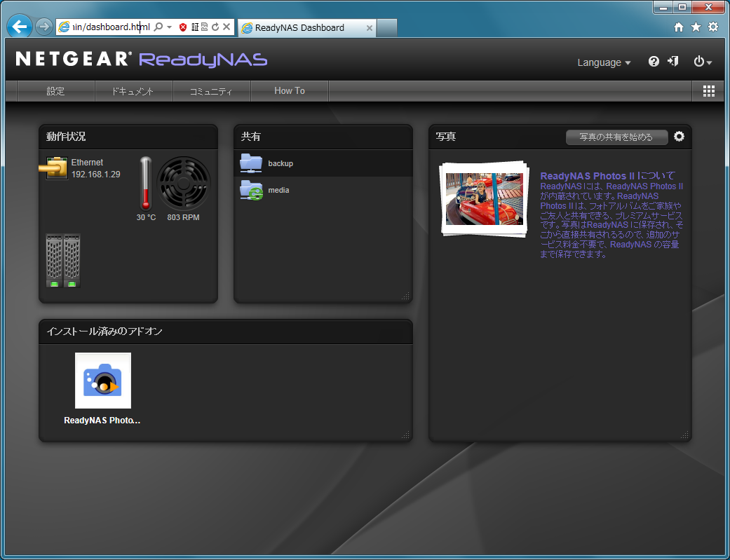Open the browser Favorites star icon
The image size is (730, 560).
696,27
